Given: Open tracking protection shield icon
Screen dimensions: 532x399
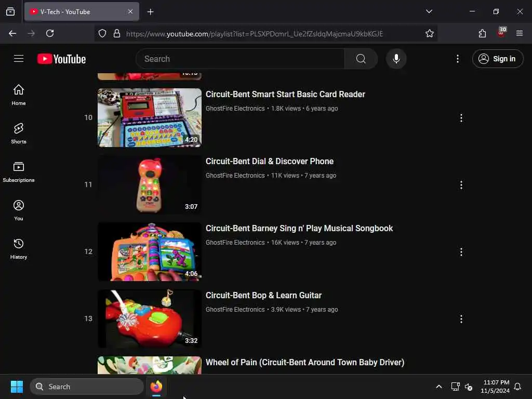Looking at the screenshot, I should 102,33.
